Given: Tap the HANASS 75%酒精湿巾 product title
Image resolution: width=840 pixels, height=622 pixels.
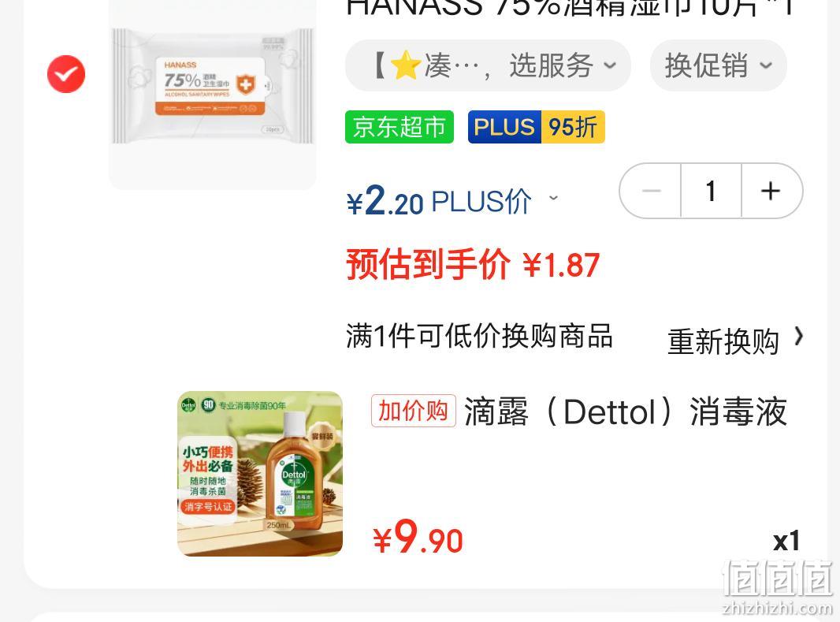Looking at the screenshot, I should (570, 8).
